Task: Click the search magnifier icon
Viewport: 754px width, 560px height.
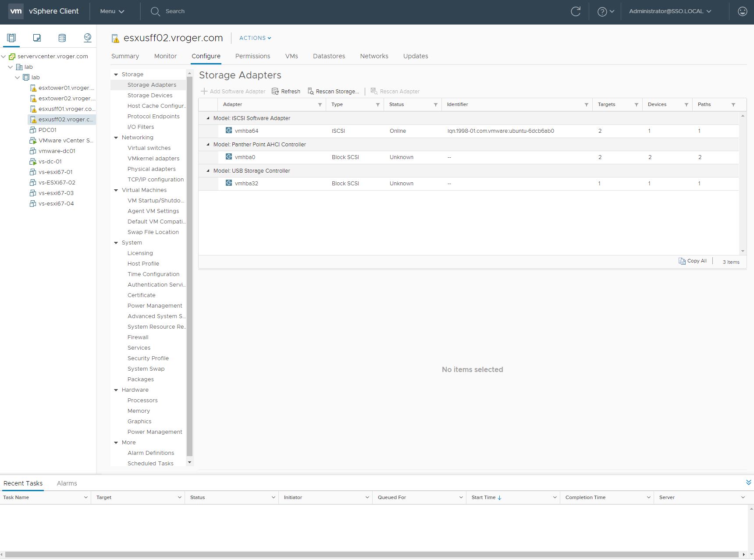Action: tap(155, 11)
